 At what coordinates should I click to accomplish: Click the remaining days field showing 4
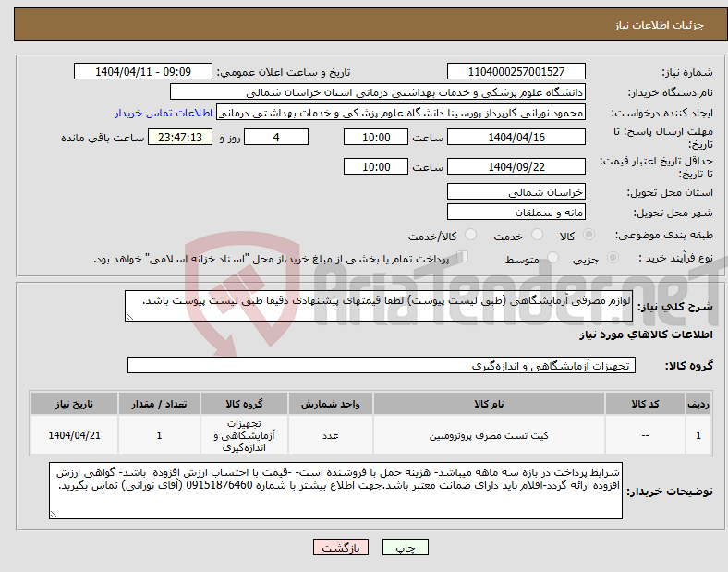[x=276, y=137]
